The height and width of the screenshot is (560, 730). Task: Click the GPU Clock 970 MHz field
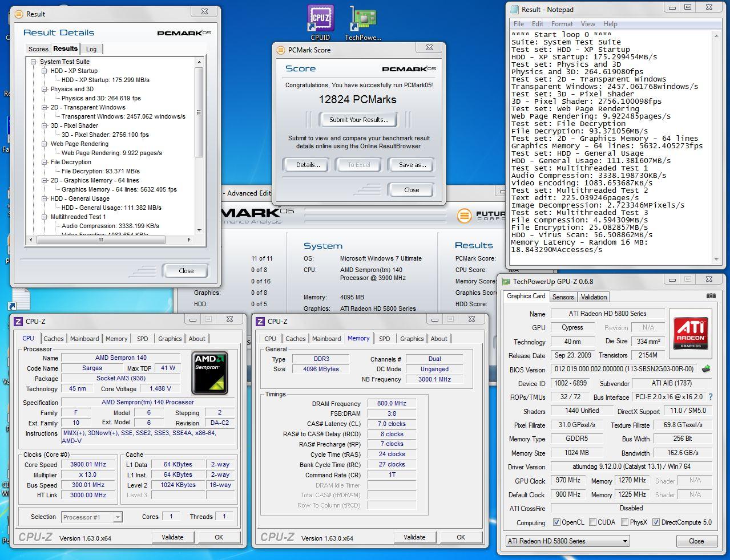568,481
